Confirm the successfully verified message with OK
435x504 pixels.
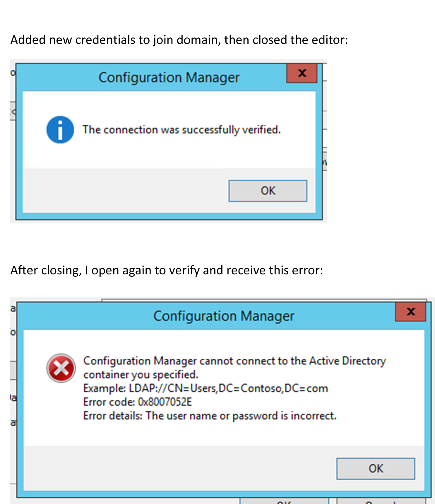coord(268,191)
